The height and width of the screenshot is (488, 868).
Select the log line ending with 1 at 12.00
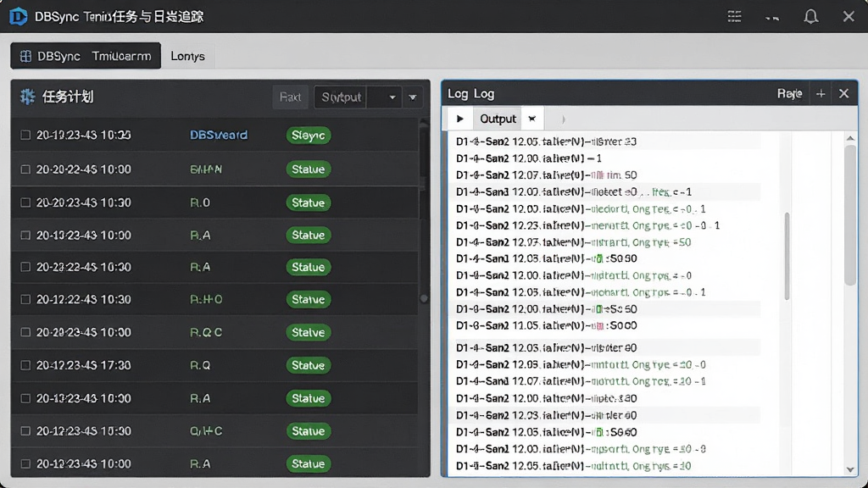(x=529, y=158)
